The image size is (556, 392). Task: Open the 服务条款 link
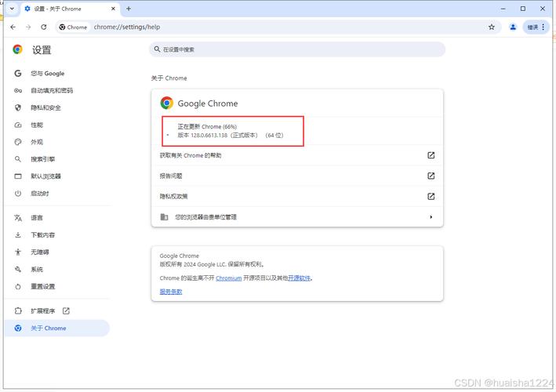[x=170, y=292]
